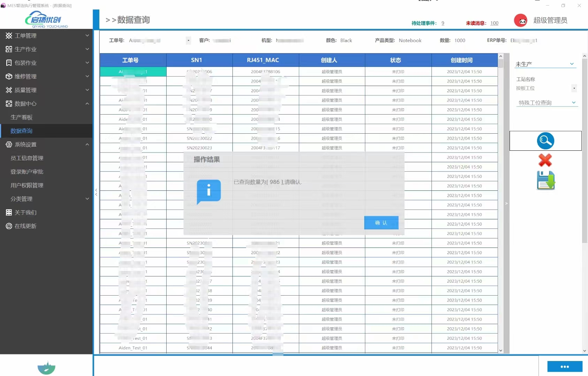
Task: Open the 工单号 combo box arrow
Action: click(188, 40)
